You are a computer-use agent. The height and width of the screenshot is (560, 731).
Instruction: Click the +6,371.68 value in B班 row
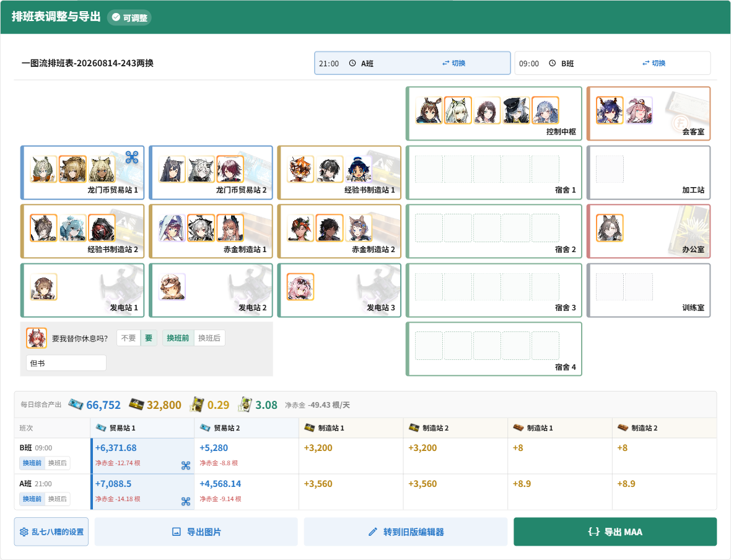coord(116,448)
